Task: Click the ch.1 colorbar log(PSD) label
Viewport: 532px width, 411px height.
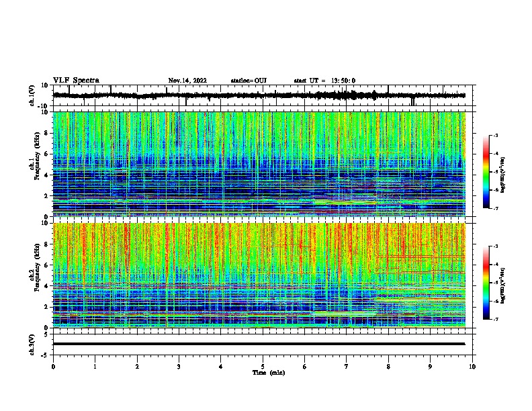Action: click(x=502, y=175)
